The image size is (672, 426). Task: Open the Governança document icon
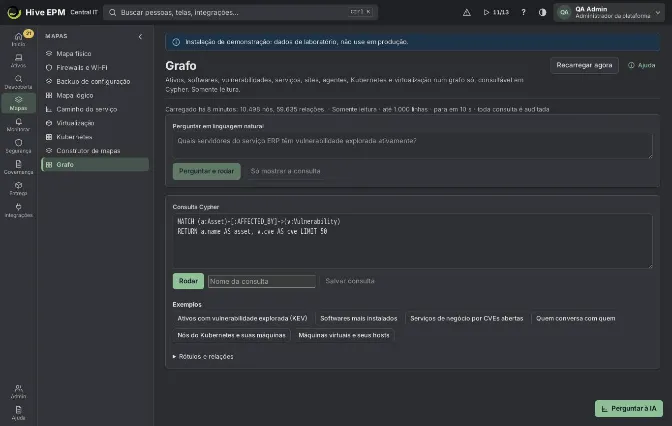point(18,168)
